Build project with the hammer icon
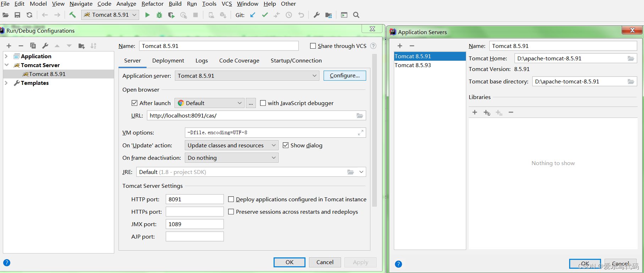 pos(72,15)
